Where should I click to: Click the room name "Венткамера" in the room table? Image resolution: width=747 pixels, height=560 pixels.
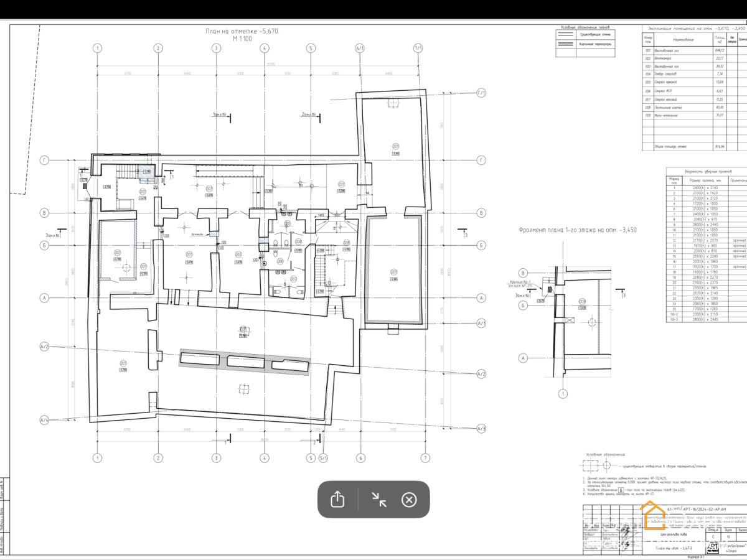(x=663, y=58)
